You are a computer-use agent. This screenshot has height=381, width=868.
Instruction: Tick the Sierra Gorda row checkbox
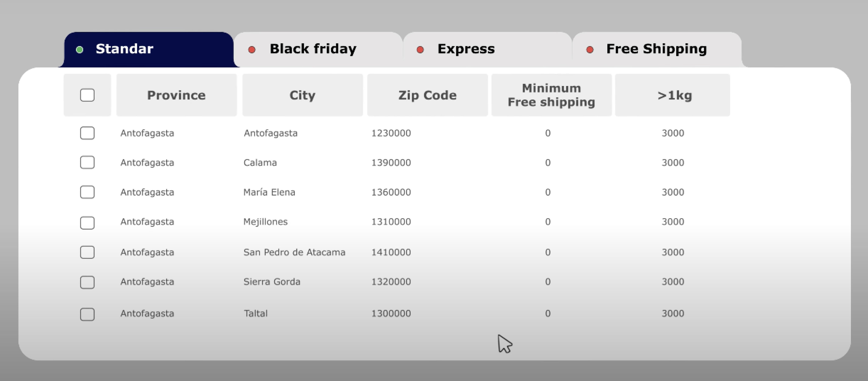point(87,282)
